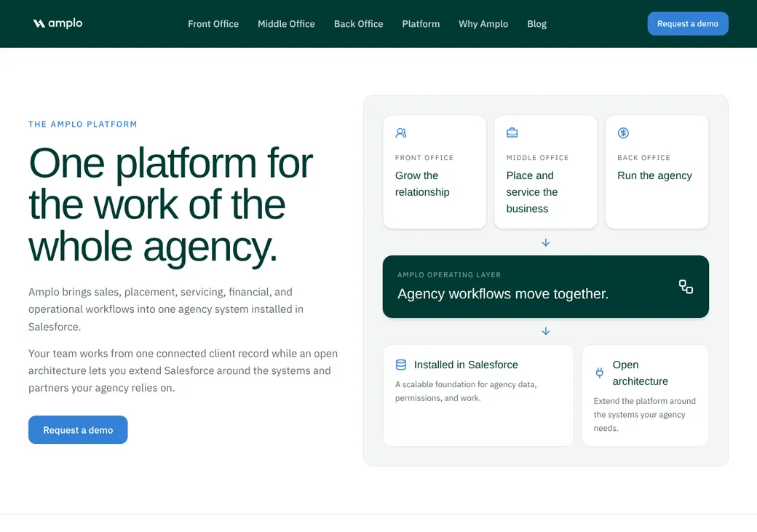
Task: Click the MIDDLE OFFICE card label
Action: click(x=537, y=158)
